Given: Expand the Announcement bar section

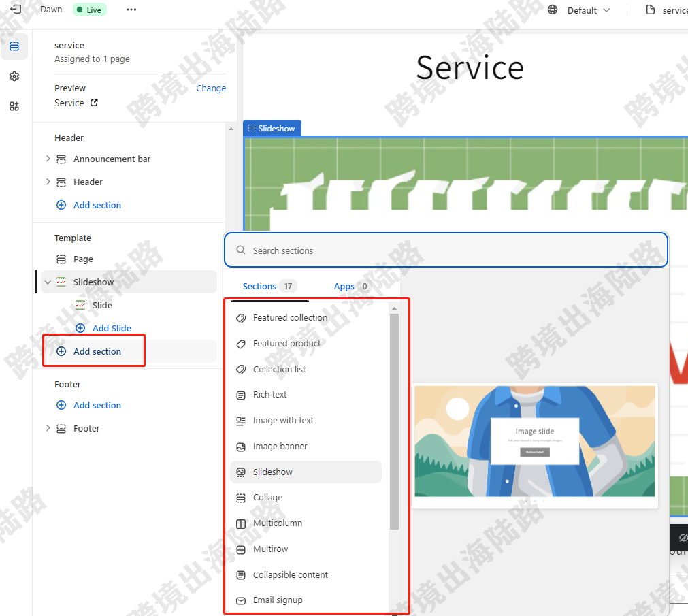Looking at the screenshot, I should coord(48,159).
